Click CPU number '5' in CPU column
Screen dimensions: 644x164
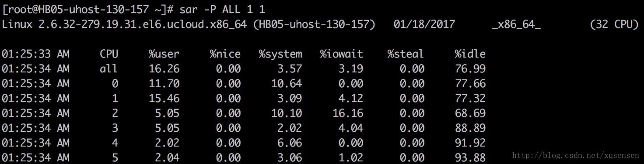coord(115,158)
